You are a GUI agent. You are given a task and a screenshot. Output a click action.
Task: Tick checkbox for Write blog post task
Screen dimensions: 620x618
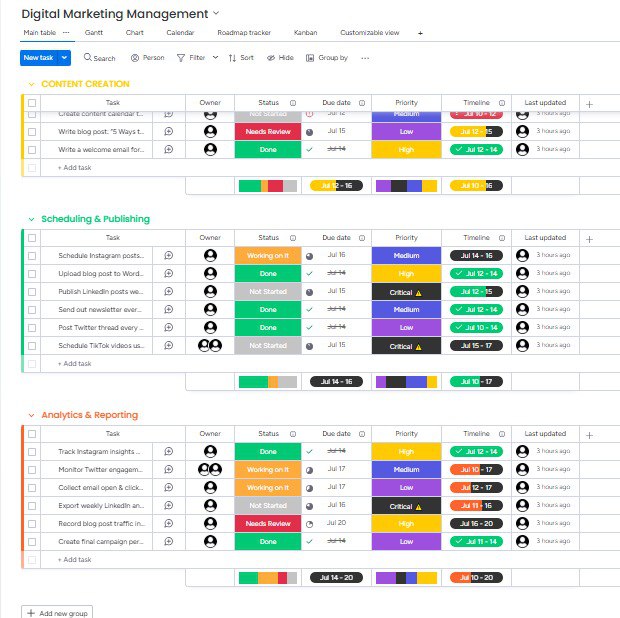tap(32, 132)
